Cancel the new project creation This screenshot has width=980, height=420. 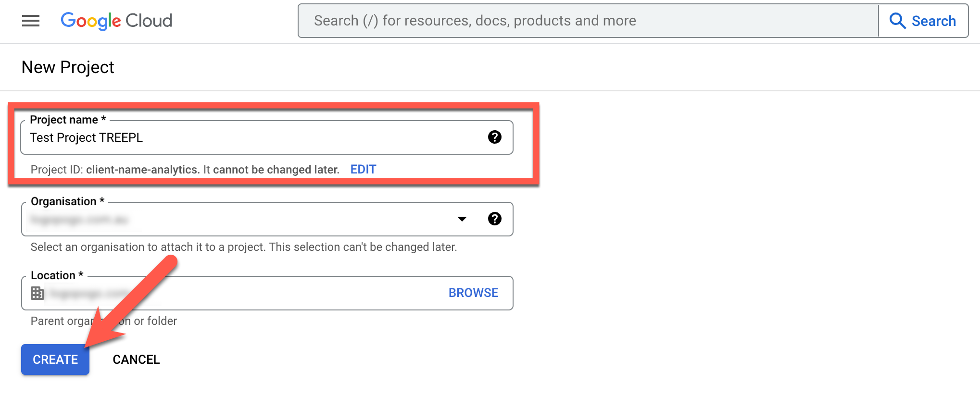point(136,360)
